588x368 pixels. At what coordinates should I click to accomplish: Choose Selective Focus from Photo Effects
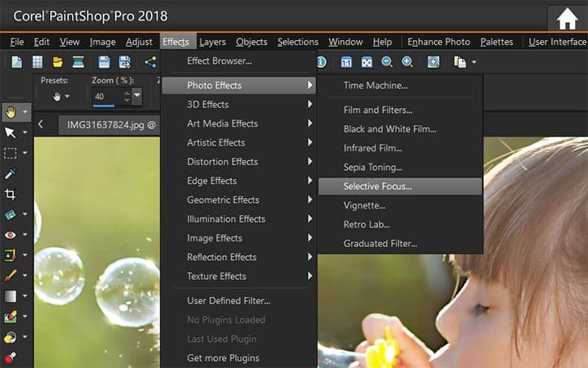coord(400,186)
